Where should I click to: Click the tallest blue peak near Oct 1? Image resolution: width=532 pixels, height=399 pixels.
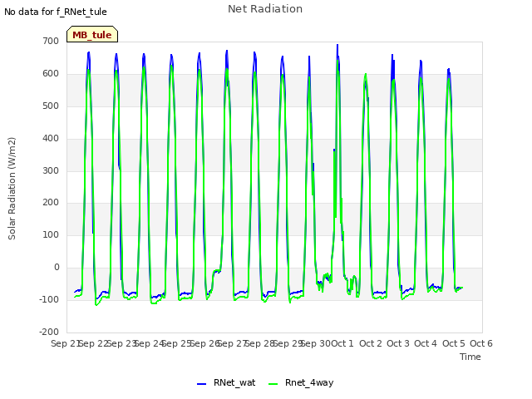[x=337, y=45]
